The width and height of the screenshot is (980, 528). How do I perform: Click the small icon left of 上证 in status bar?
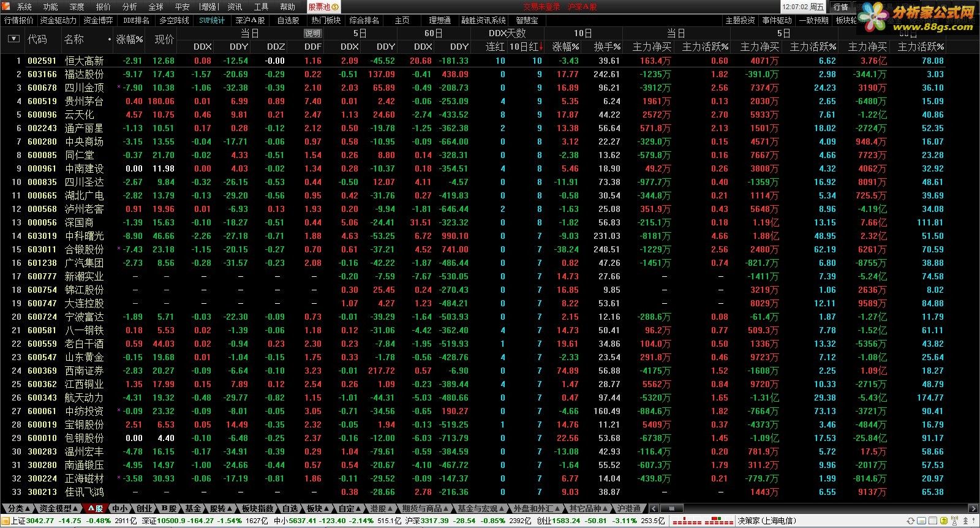[x=6, y=521]
